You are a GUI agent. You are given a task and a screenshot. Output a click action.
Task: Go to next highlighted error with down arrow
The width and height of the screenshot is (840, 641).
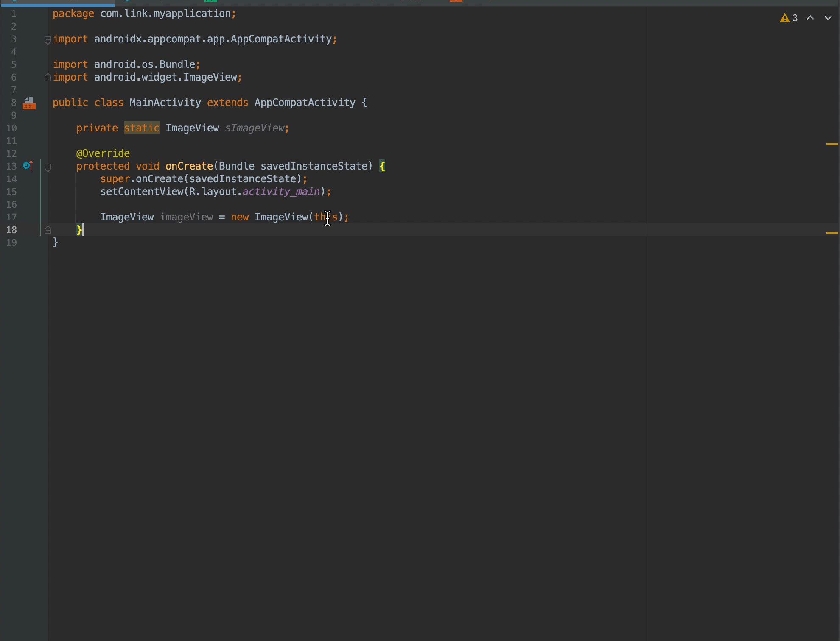[x=828, y=18]
